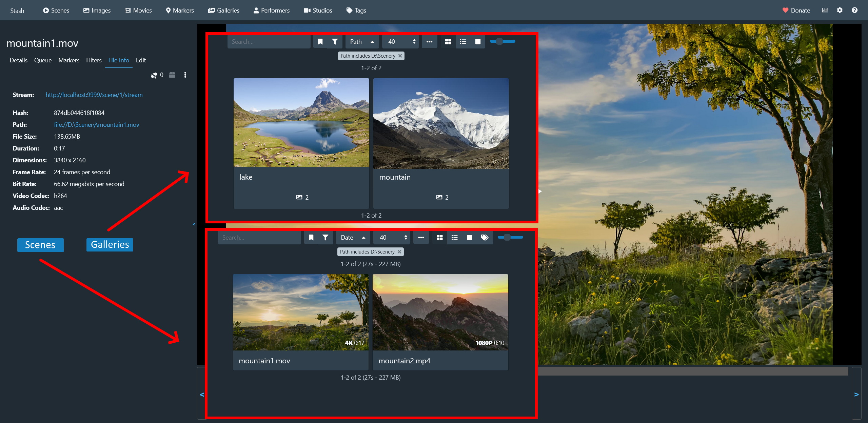
Task: Open the Date sort dropdown in scenes panel
Action: point(353,238)
